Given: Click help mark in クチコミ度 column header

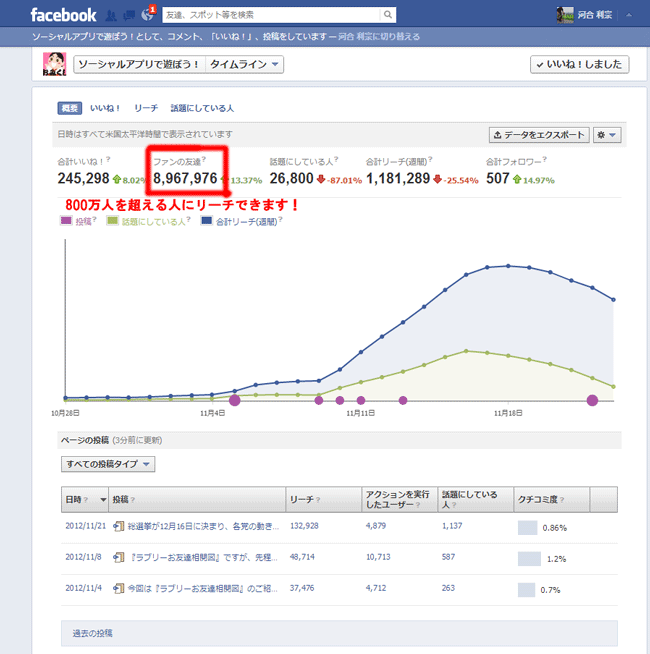Looking at the screenshot, I should coord(562,499).
